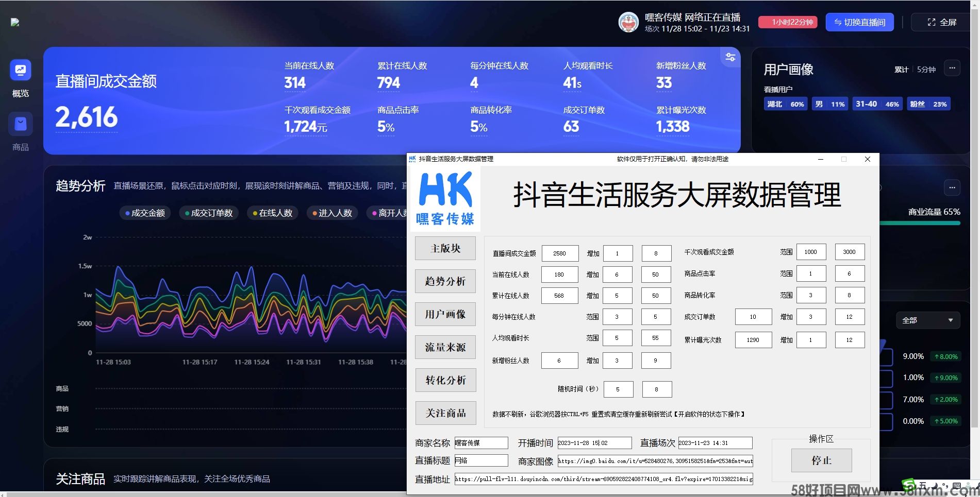980x497 pixels.
Task: Click 全屏 fullscreen button
Action: (942, 22)
